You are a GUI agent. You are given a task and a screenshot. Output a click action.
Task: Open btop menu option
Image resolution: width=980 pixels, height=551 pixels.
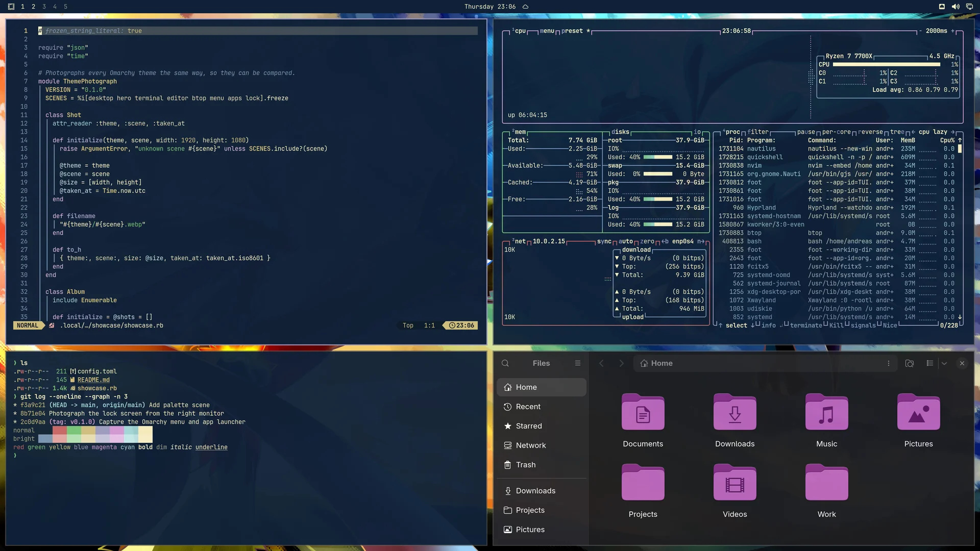[547, 31]
